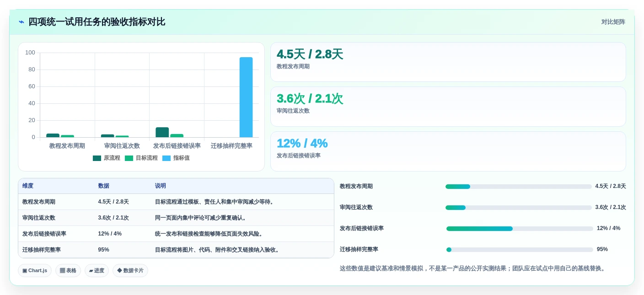Toggle the 目标流程 legend item
The height and width of the screenshot is (295, 644).
(141, 158)
